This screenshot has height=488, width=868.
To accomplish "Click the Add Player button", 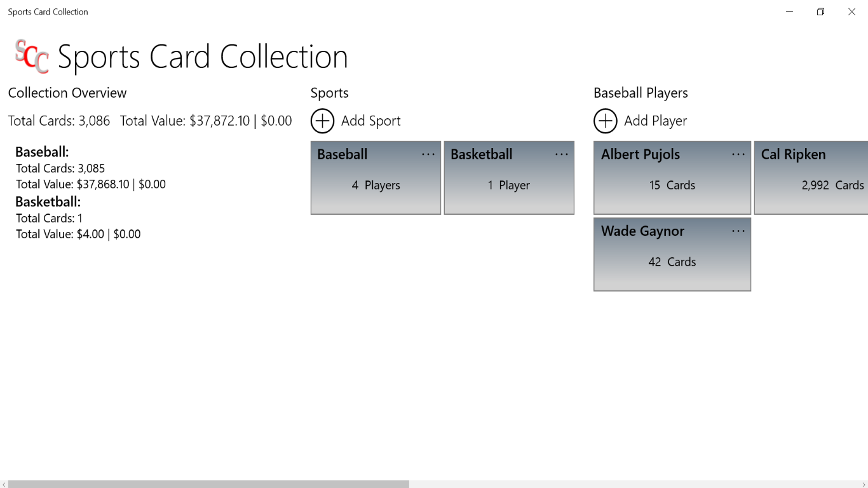I will (x=640, y=121).
